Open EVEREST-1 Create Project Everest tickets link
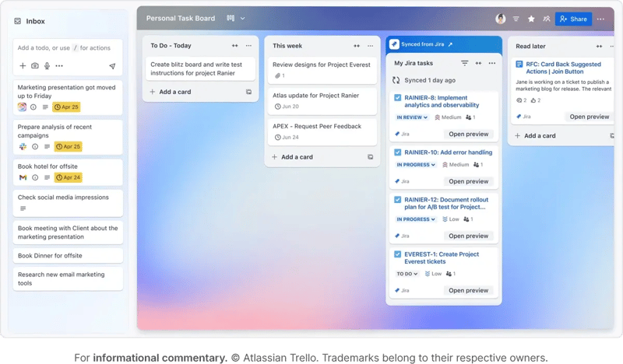 point(442,257)
